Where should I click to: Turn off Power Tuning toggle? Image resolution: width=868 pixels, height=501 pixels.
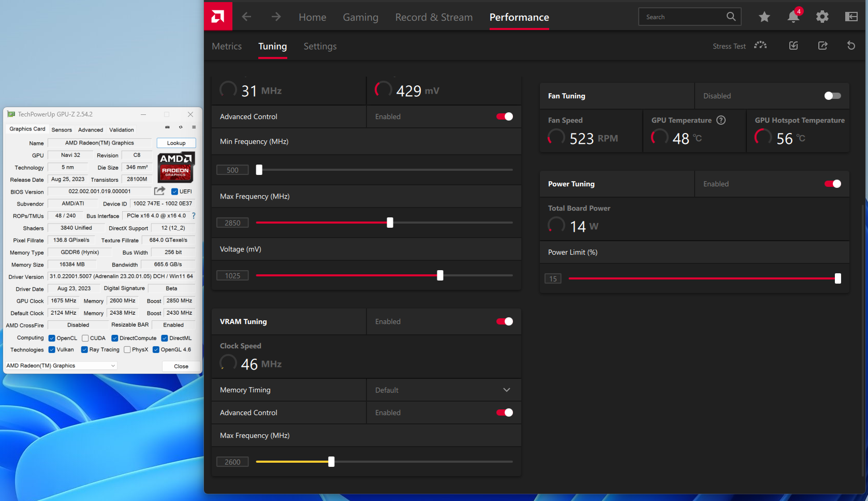(x=832, y=184)
